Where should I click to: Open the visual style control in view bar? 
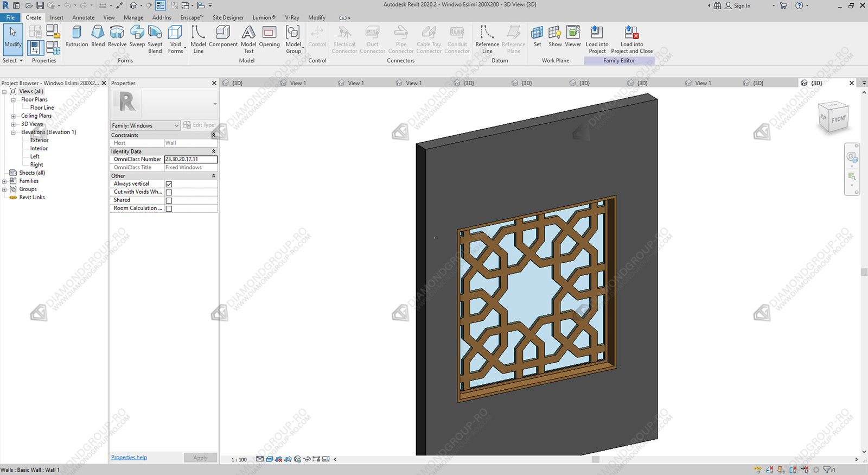(x=269, y=459)
